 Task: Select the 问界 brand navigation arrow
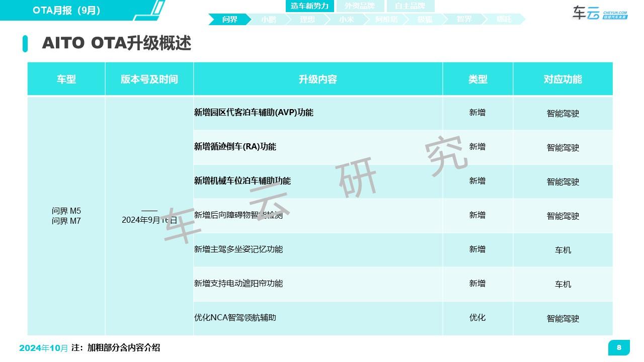pyautogui.click(x=230, y=20)
